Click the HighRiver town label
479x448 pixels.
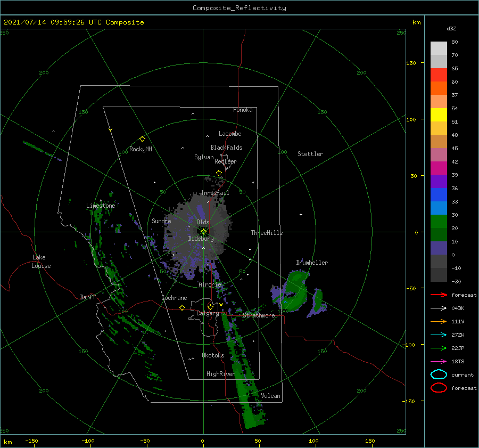click(221, 374)
